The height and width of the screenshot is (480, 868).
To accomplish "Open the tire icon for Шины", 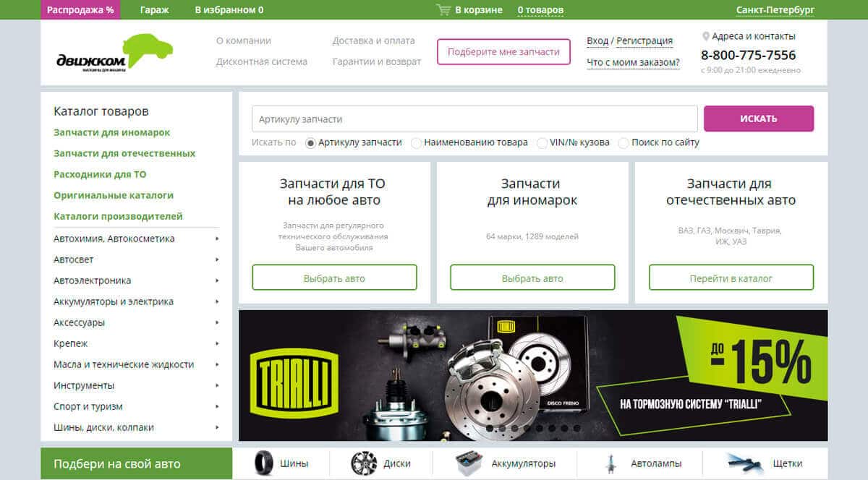I will tap(264, 463).
